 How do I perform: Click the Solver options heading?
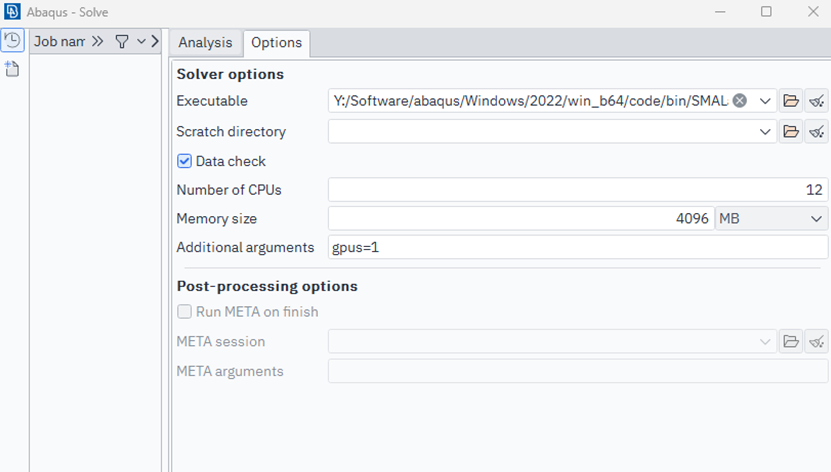tap(230, 74)
